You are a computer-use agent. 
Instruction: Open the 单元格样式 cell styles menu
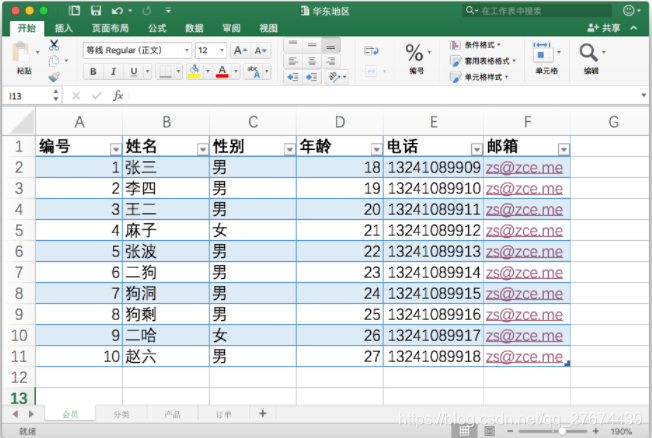tap(479, 77)
